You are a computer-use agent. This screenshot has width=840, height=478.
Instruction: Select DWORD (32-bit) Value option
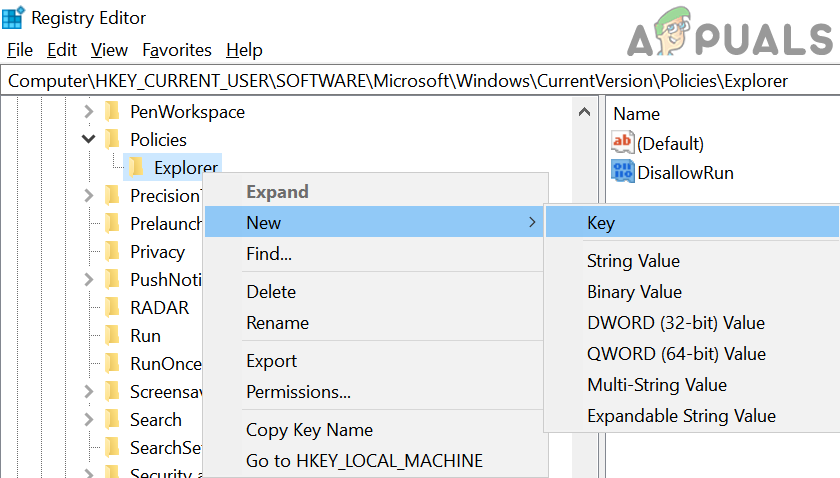[x=692, y=323]
